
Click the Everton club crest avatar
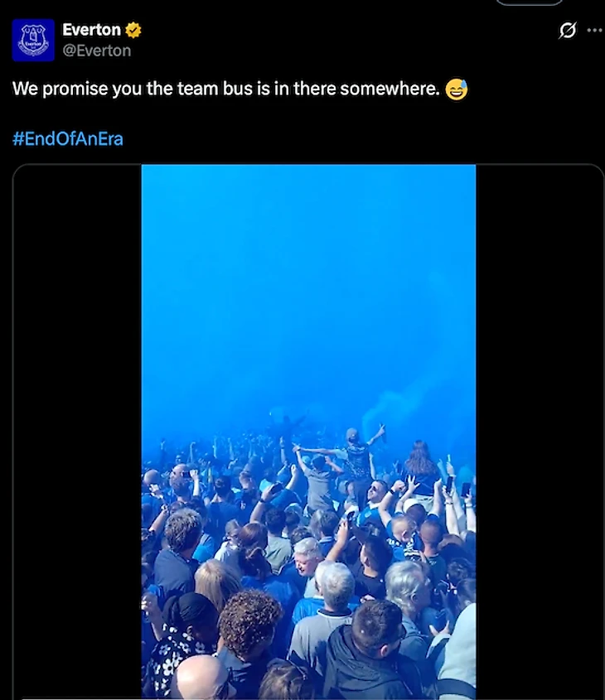(x=33, y=40)
